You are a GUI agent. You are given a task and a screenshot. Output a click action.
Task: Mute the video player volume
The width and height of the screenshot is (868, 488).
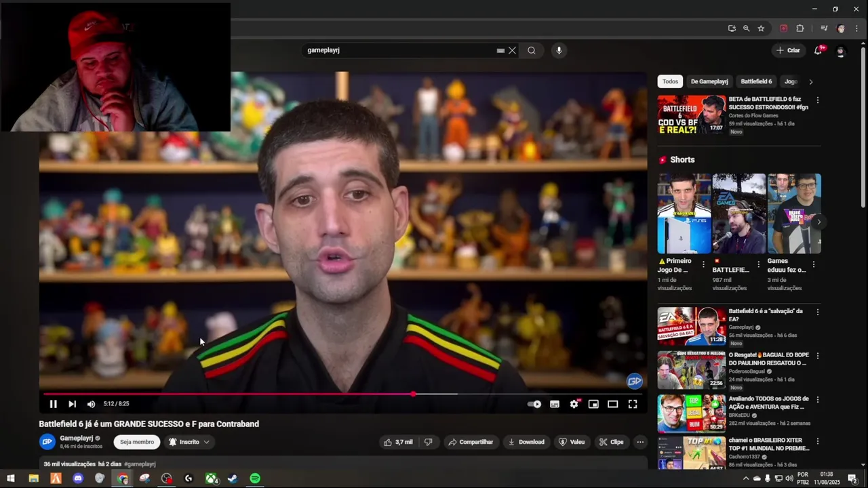tap(91, 404)
